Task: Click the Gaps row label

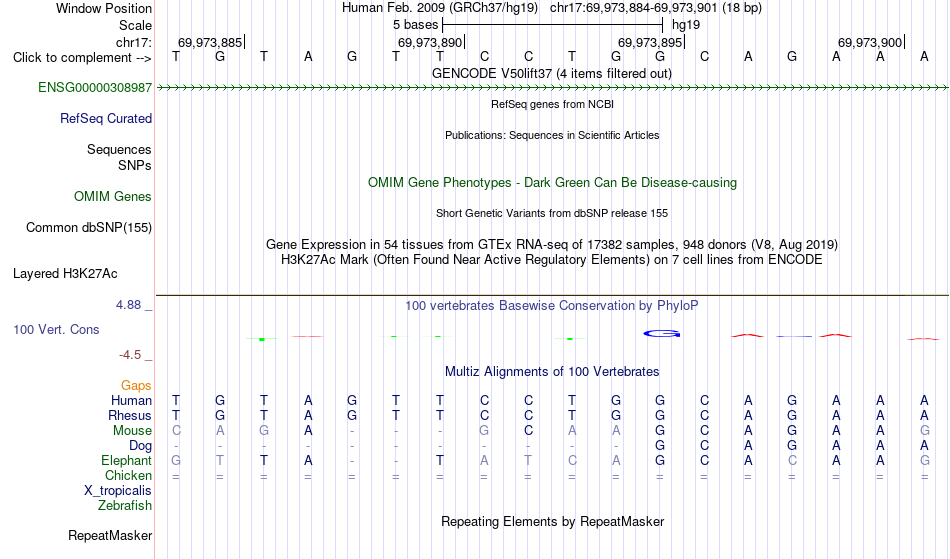Action: tap(136, 386)
